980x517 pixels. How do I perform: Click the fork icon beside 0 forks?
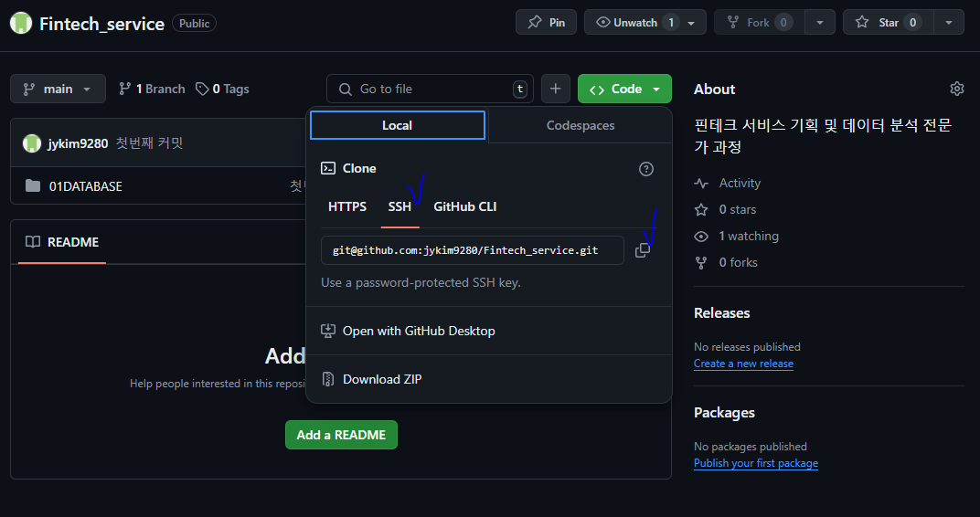[701, 263]
